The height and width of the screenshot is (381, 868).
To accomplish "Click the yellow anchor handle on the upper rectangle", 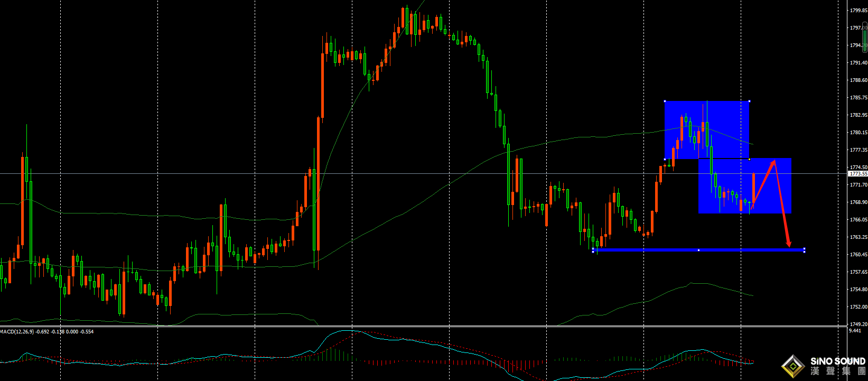I will coord(749,159).
